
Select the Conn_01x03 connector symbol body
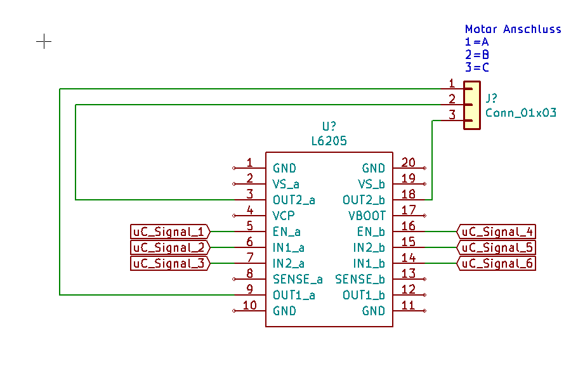click(472, 105)
